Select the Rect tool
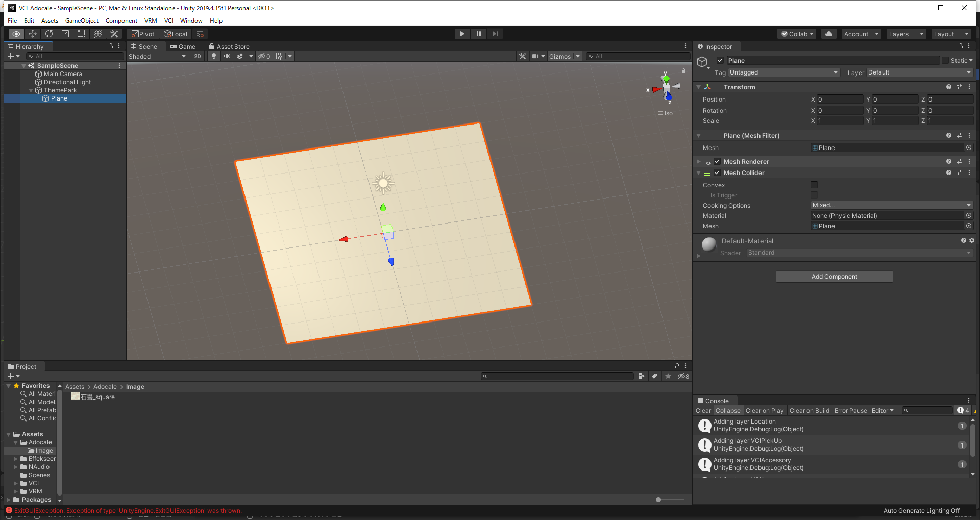 (82, 34)
